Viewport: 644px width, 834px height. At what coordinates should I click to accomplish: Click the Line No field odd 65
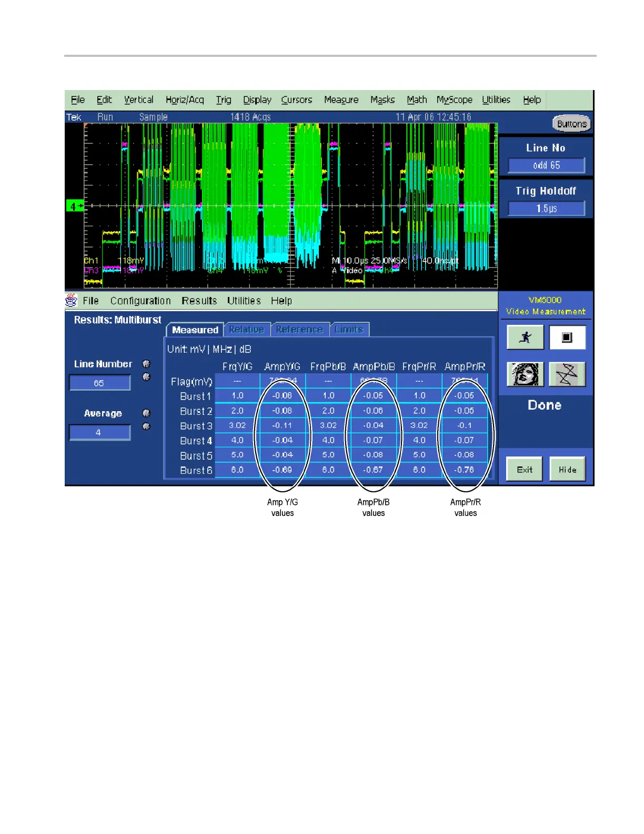coord(546,165)
